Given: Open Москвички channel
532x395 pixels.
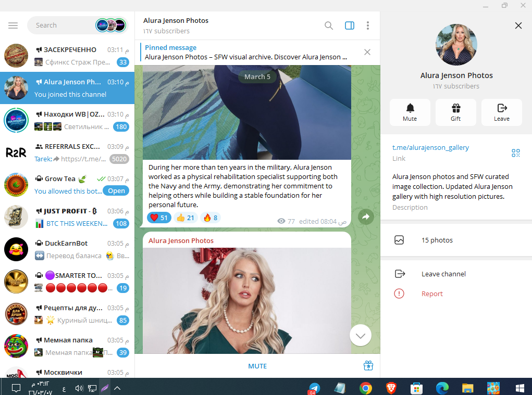Looking at the screenshot, I should [x=67, y=370].
